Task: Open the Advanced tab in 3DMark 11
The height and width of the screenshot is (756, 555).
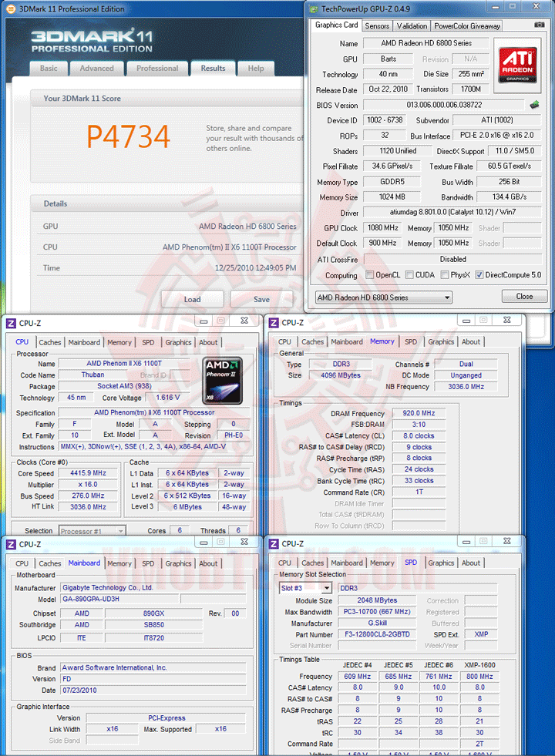Action: click(x=96, y=69)
